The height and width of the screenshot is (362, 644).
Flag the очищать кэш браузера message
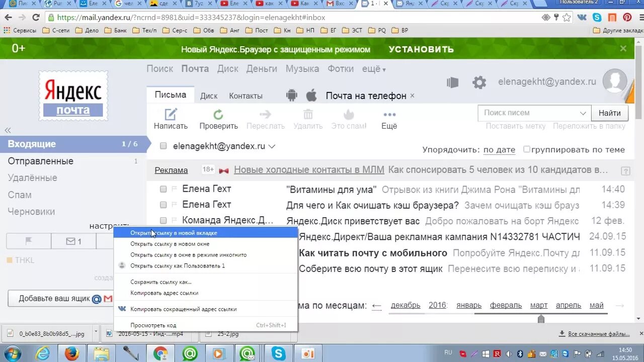pyautogui.click(x=175, y=205)
